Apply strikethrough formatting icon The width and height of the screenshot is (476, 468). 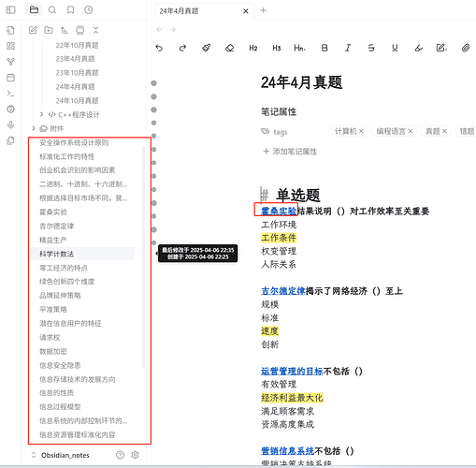[371, 48]
